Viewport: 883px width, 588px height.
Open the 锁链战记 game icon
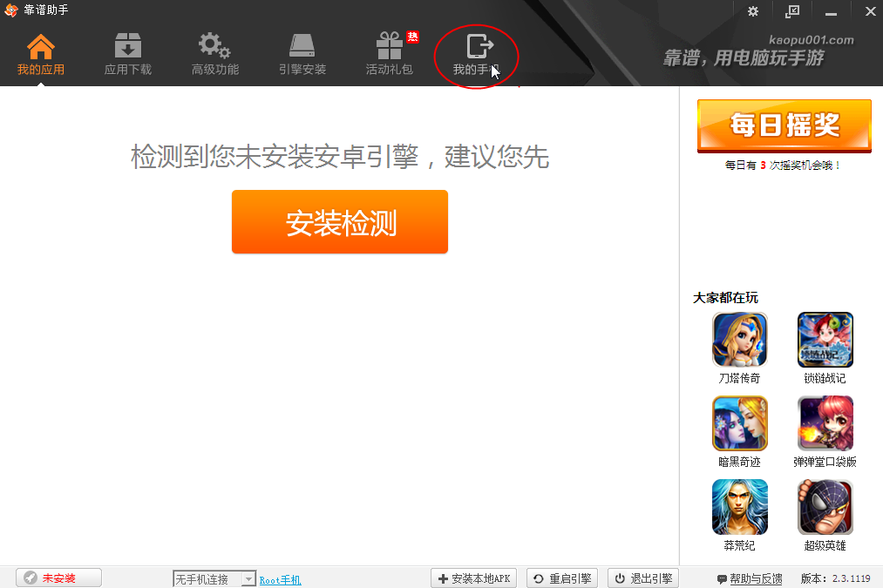click(825, 340)
